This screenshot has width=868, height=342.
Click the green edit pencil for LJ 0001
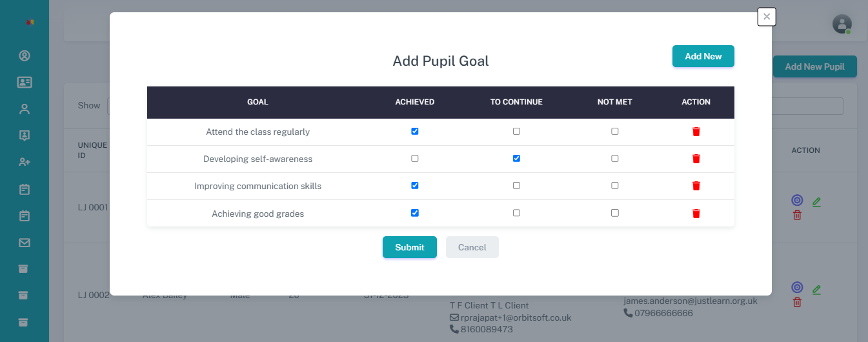pos(816,202)
